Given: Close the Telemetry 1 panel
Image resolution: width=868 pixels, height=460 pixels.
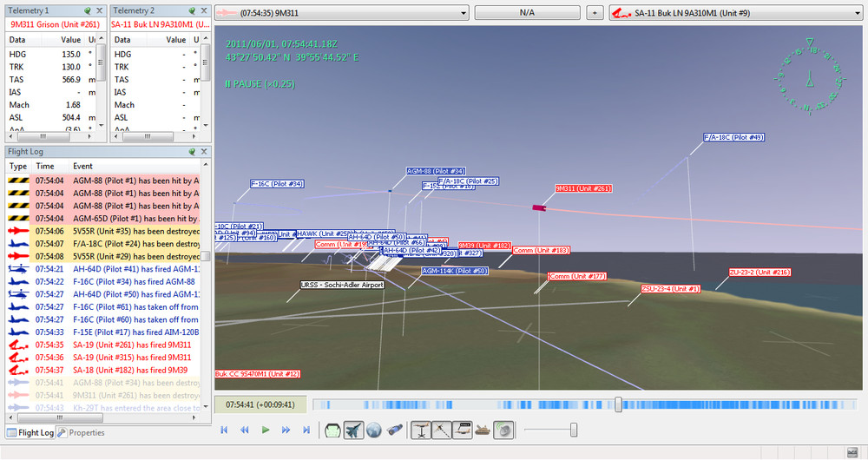Looking at the screenshot, I should [x=99, y=10].
